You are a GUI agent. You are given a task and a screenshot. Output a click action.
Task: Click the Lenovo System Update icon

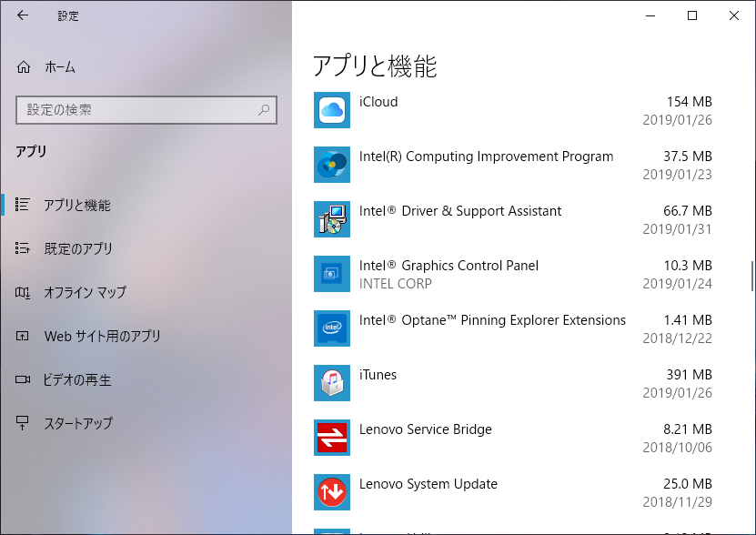coord(332,491)
